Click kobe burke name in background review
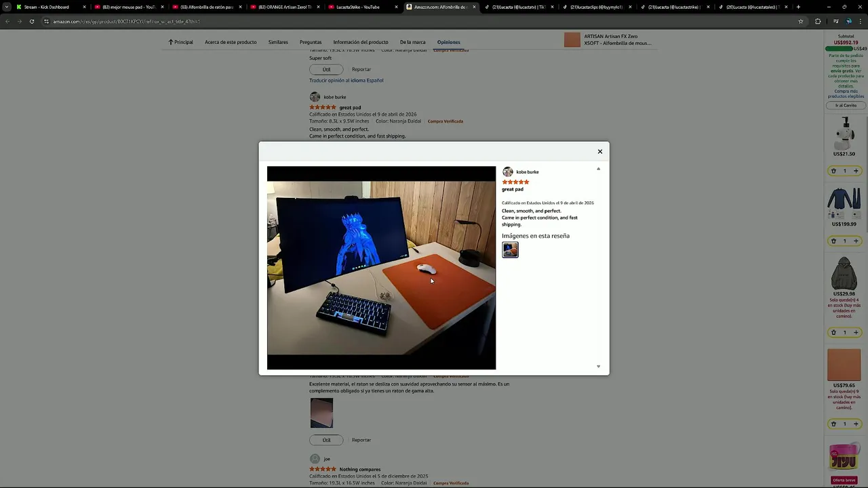Viewport: 868px width, 488px height. click(x=335, y=97)
